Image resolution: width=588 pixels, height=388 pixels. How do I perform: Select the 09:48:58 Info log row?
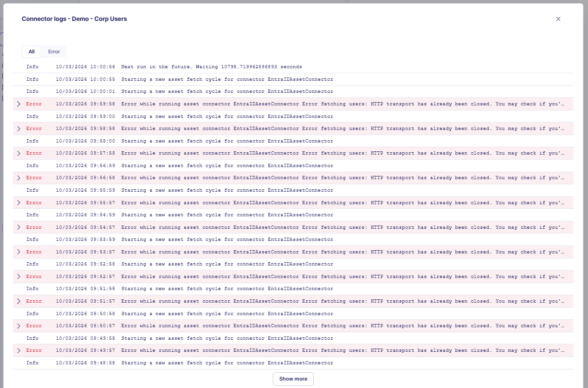227,363
